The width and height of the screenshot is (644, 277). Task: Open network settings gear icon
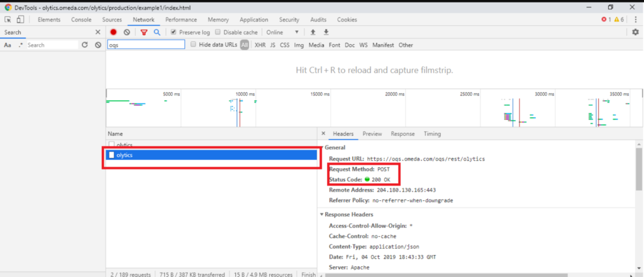coord(635,32)
